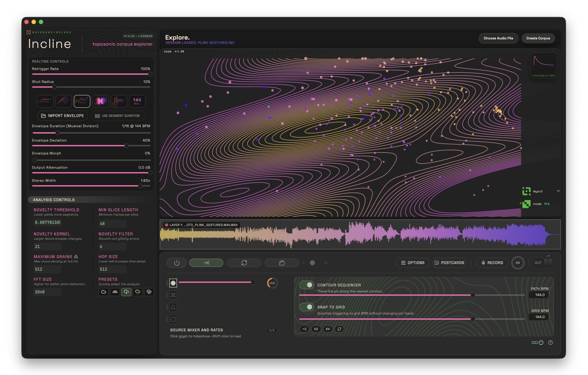Click the Choose Audio File button
This screenshot has height=375, width=588.
click(x=498, y=38)
